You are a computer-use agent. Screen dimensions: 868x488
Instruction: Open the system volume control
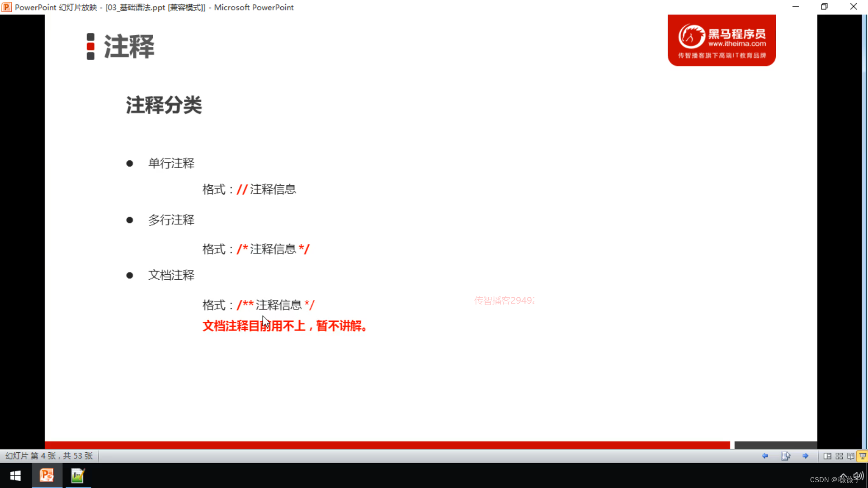(858, 475)
